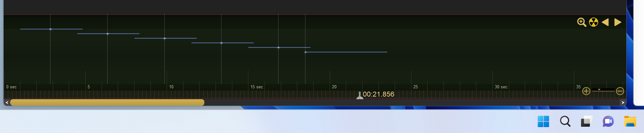Go to next with the right triangle
Image resolution: width=644 pixels, height=133 pixels.
click(x=618, y=22)
